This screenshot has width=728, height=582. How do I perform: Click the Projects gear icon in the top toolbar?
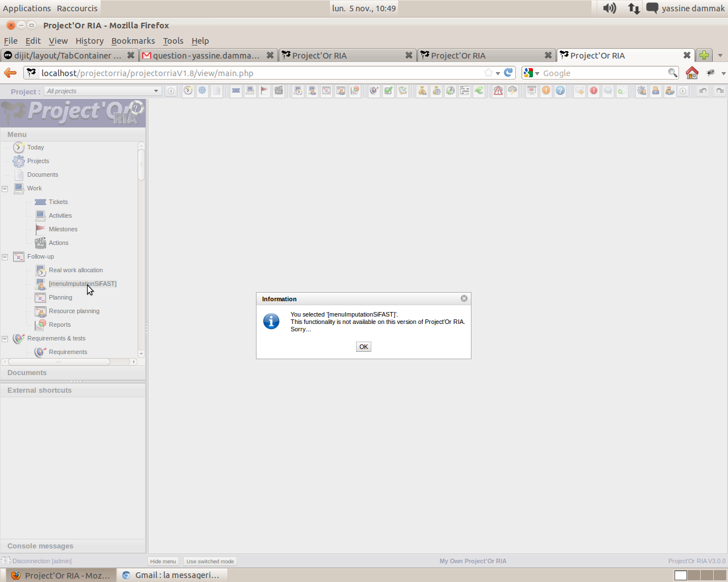[x=202, y=91]
